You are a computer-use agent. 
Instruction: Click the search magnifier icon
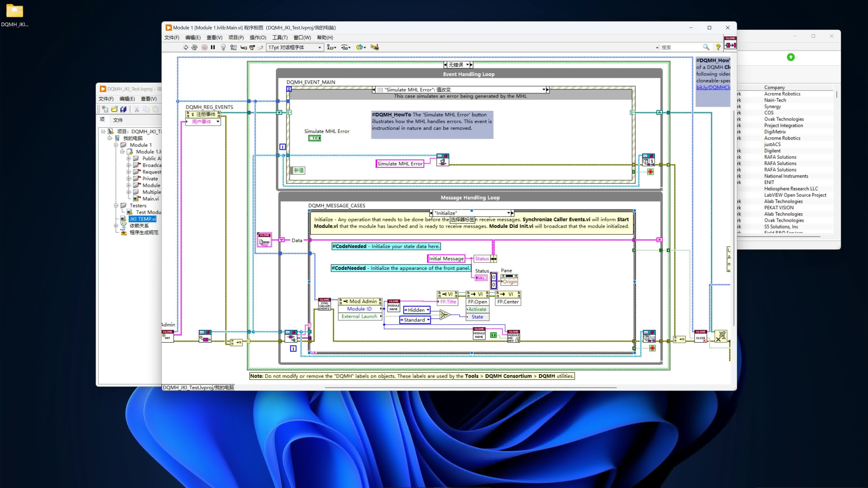706,47
